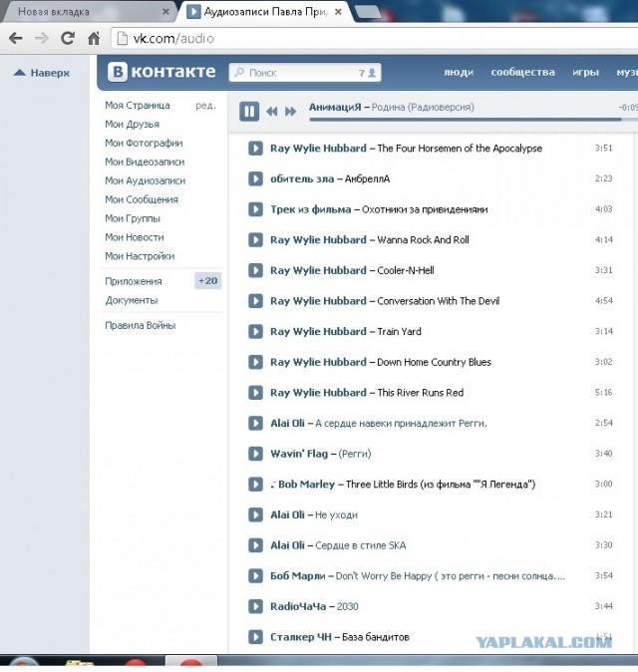Click the Наверх scroll-to-top button
Image resolution: width=638 pixels, height=672 pixels.
42,73
